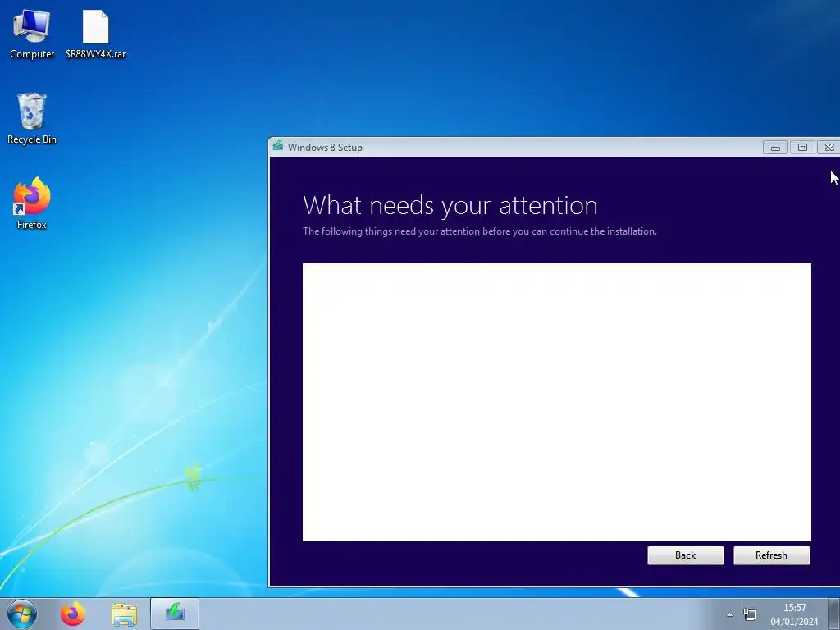
Task: Launch Firefox from the taskbar
Action: click(x=73, y=614)
